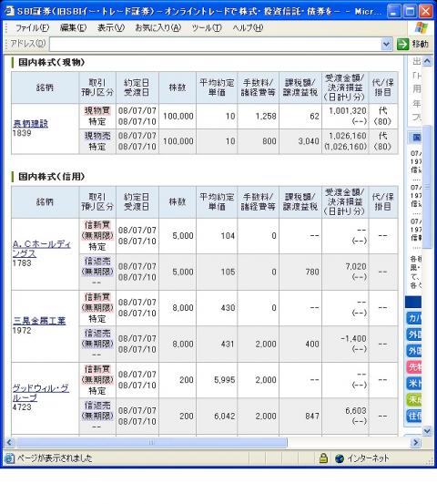Click the Internet zone globe icon
Image resolution: width=437 pixels, height=504 pixels.
pos(339,458)
